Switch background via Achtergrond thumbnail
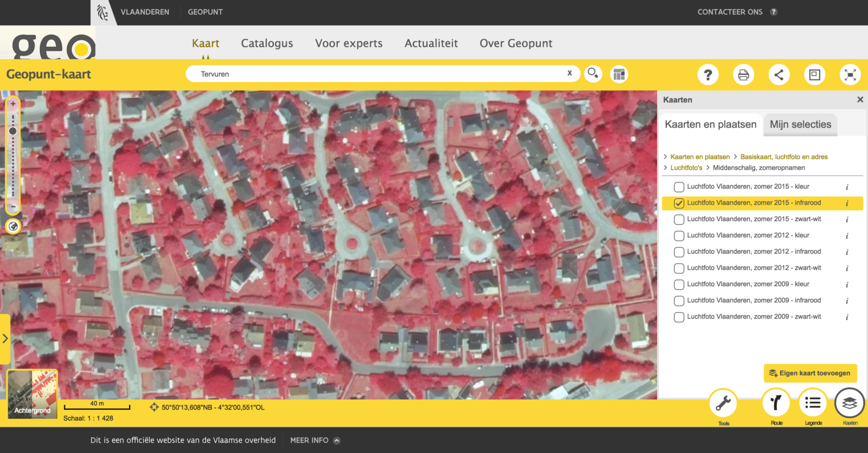Viewport: 868px width, 453px height. (33, 394)
